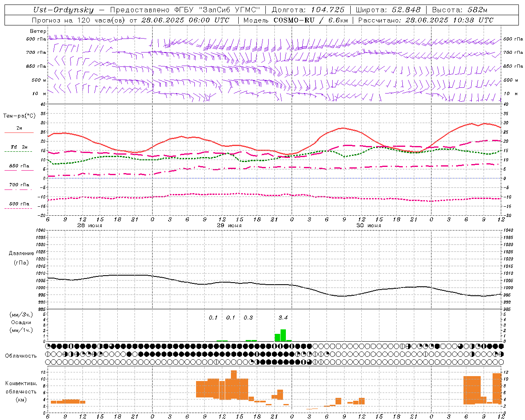Select the 30 июня date label
The width and height of the screenshot is (525, 420).
[369, 226]
